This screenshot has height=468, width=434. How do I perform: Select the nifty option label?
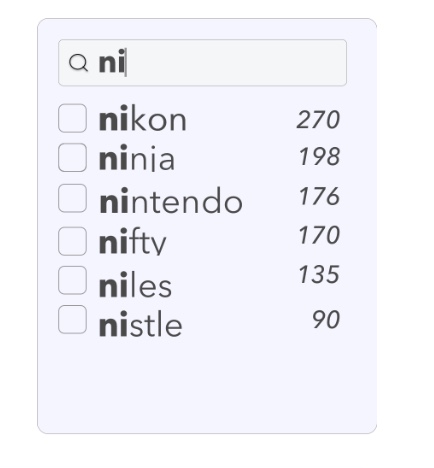(132, 241)
